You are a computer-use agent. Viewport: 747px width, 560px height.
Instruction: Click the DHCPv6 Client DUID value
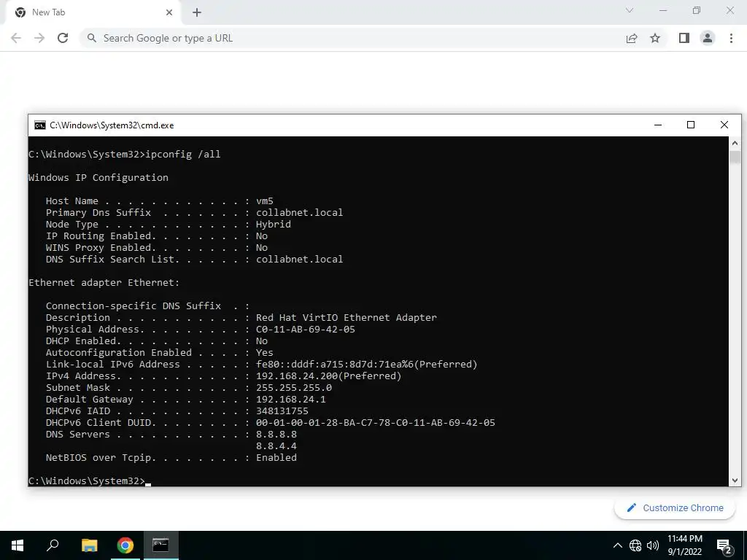pos(376,423)
